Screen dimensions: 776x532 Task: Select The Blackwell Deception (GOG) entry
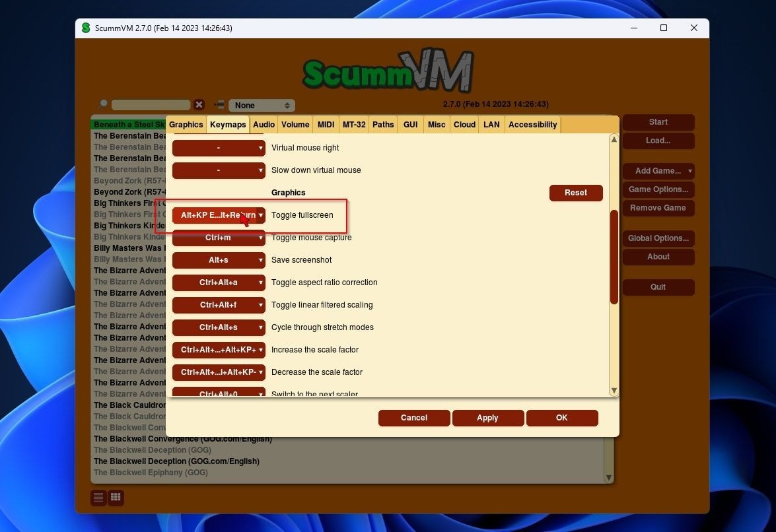click(153, 450)
